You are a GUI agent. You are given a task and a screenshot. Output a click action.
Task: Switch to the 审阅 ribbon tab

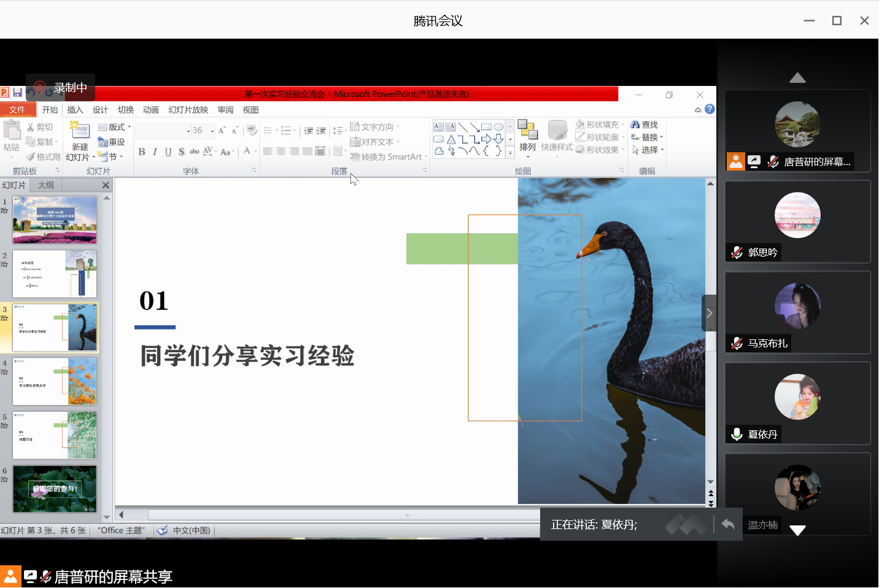click(x=225, y=109)
